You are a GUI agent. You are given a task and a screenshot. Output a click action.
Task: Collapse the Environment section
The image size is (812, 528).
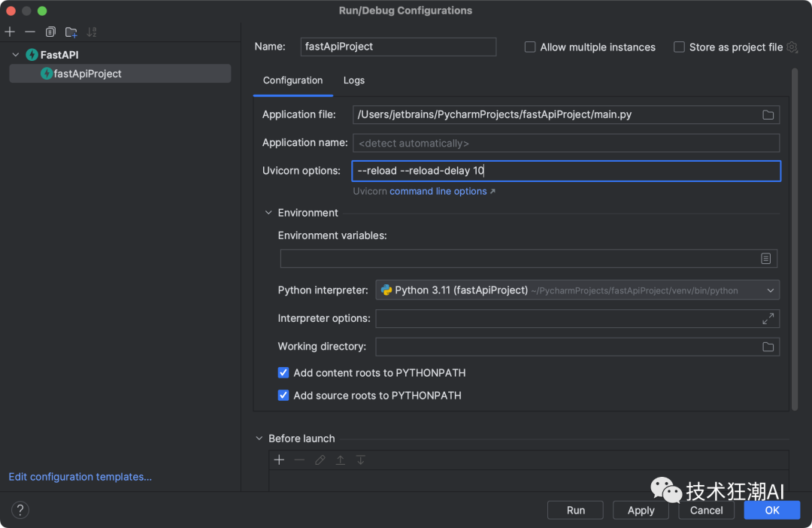(268, 213)
